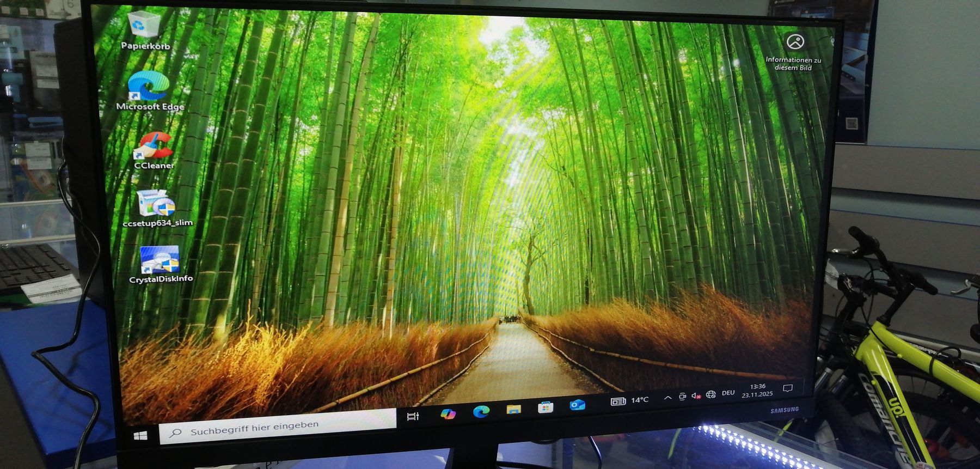Open the DEU input language selector
Image resolution: width=980 pixels, height=469 pixels.
(728, 393)
